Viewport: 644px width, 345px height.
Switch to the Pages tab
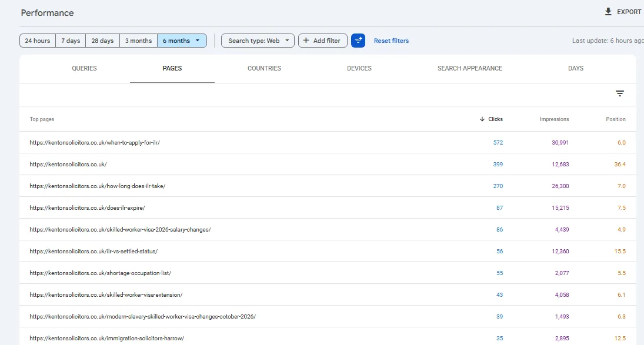click(x=172, y=69)
